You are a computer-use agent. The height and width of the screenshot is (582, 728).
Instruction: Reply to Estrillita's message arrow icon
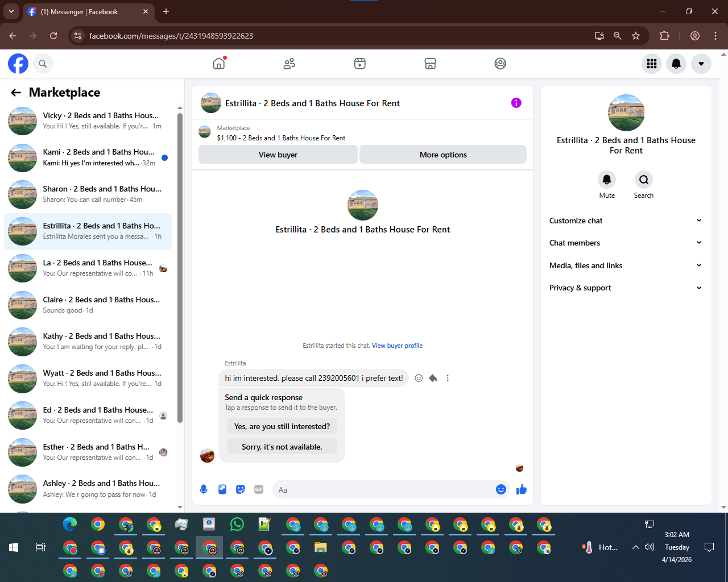(x=433, y=378)
